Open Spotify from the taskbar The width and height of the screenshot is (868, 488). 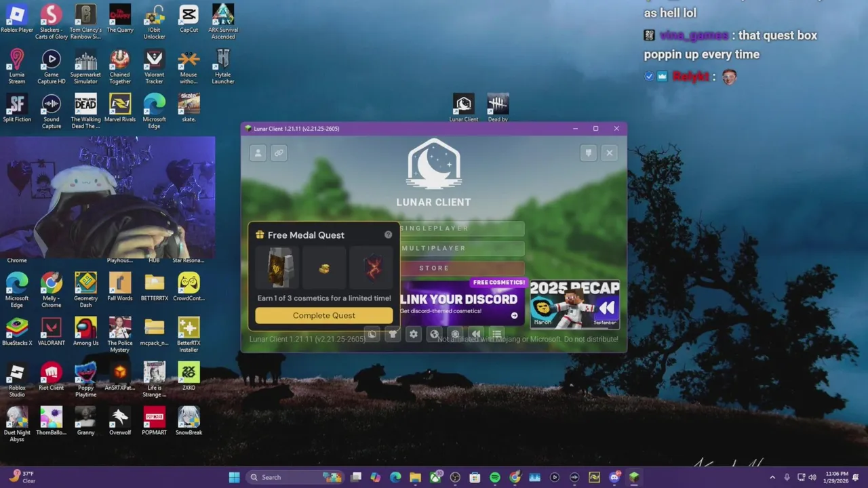pos(495,477)
